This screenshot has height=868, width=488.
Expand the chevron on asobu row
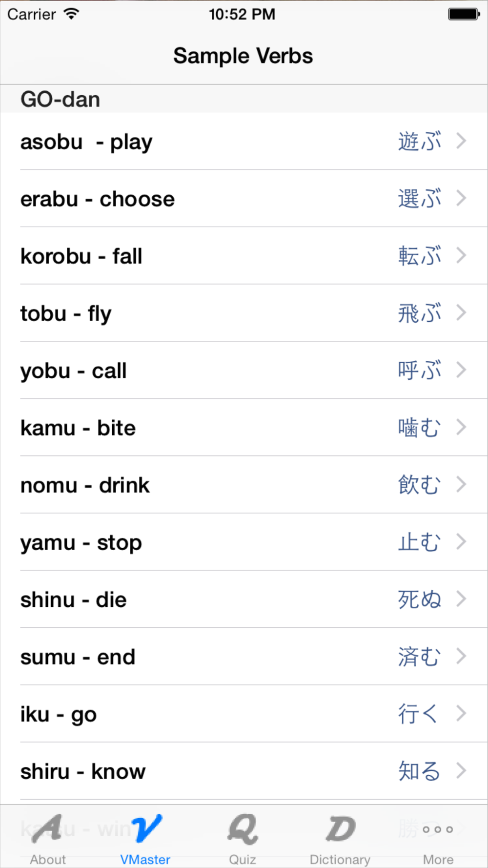tap(461, 141)
